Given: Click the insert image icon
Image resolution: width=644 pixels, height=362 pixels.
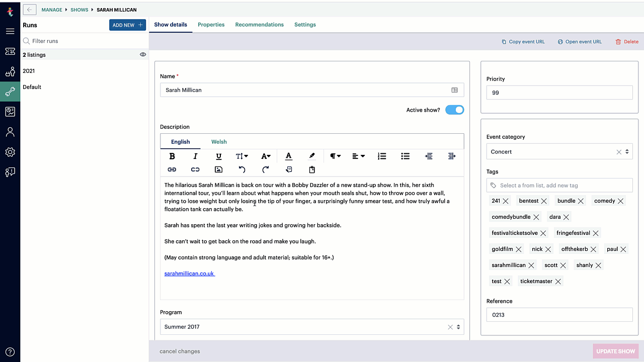Looking at the screenshot, I should point(218,169).
